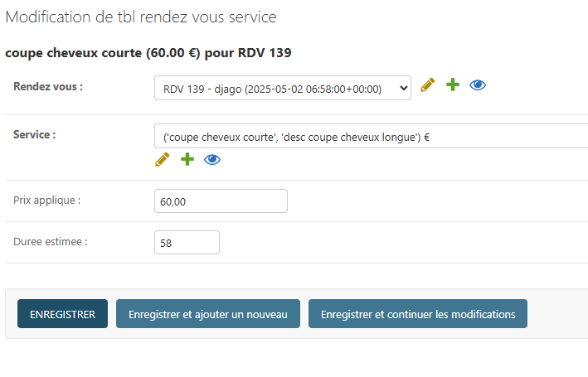The image size is (588, 377).
Task: Click the Service field label
Action: pos(35,134)
